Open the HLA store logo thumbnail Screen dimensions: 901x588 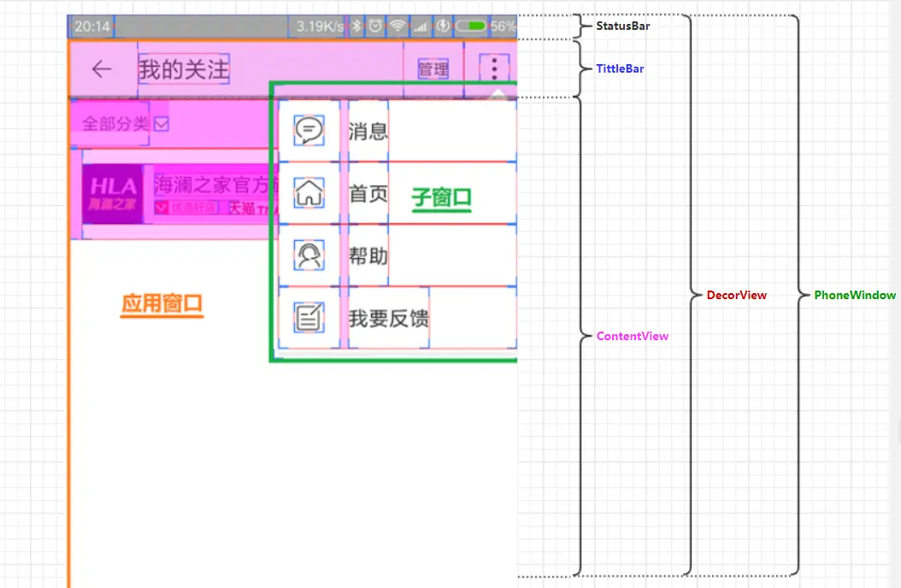point(113,193)
